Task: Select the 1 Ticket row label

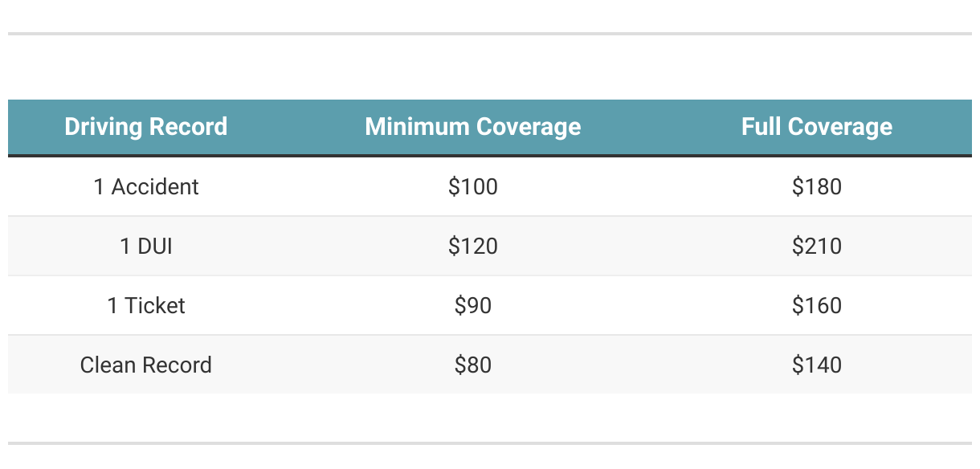Action: pos(146,306)
